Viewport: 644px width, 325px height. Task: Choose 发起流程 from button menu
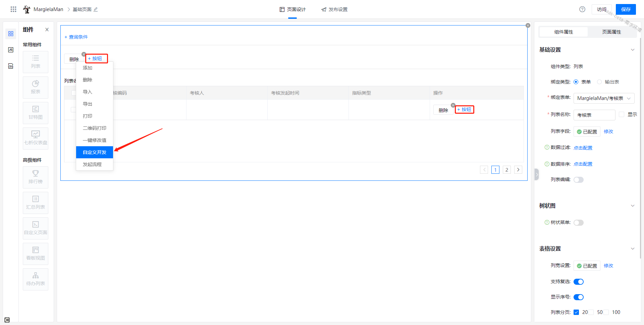tap(95, 164)
